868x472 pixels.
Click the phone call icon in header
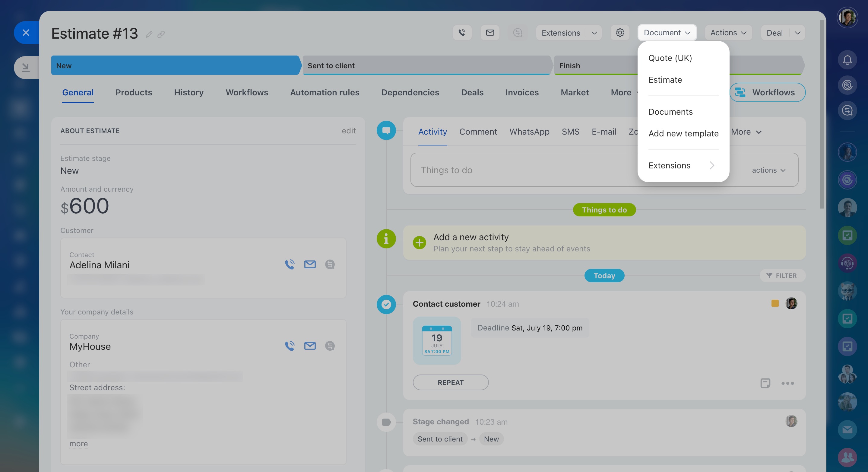462,33
